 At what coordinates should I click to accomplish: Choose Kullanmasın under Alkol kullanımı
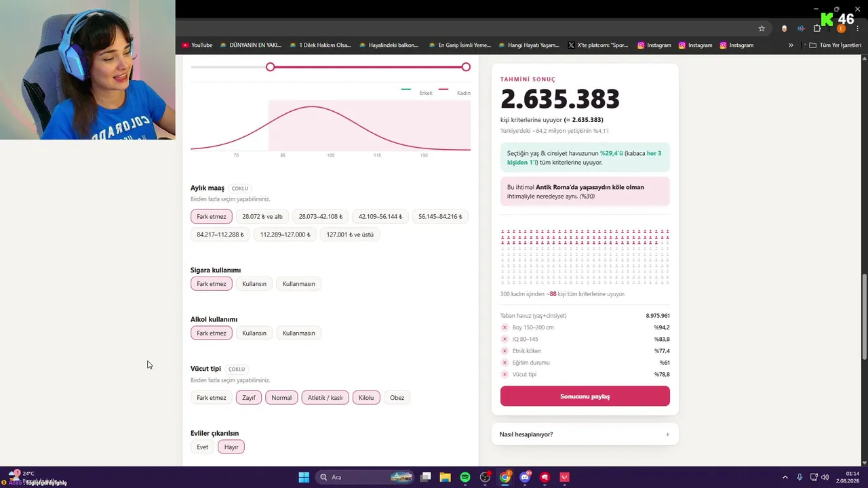pos(299,333)
